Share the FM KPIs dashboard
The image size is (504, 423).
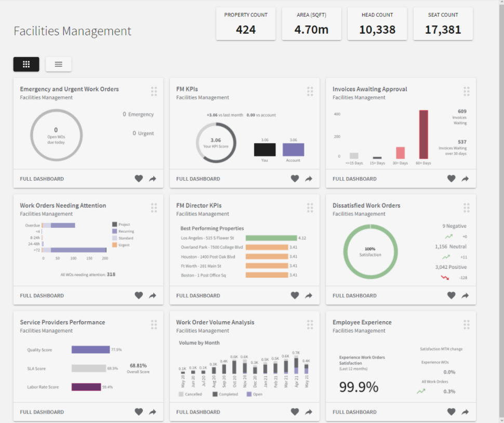click(308, 179)
